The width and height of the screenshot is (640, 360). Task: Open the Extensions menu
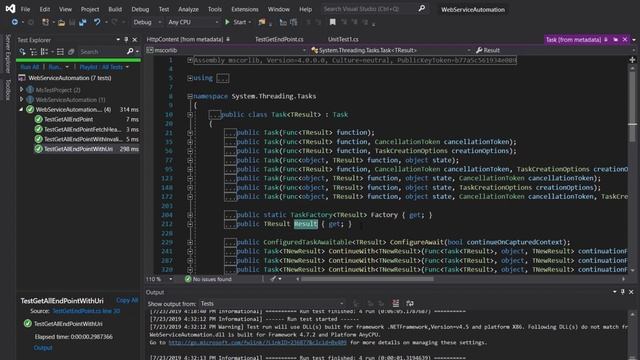245,9
